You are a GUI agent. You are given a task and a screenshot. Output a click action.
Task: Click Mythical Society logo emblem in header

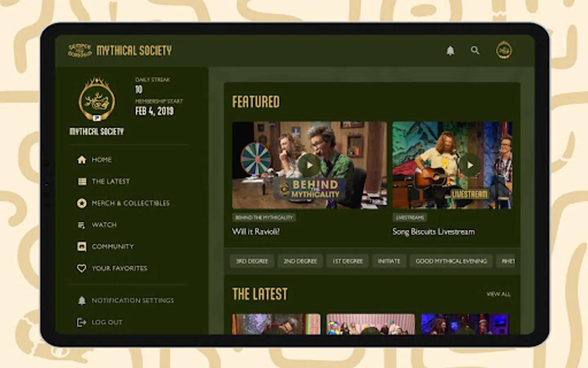(80, 50)
